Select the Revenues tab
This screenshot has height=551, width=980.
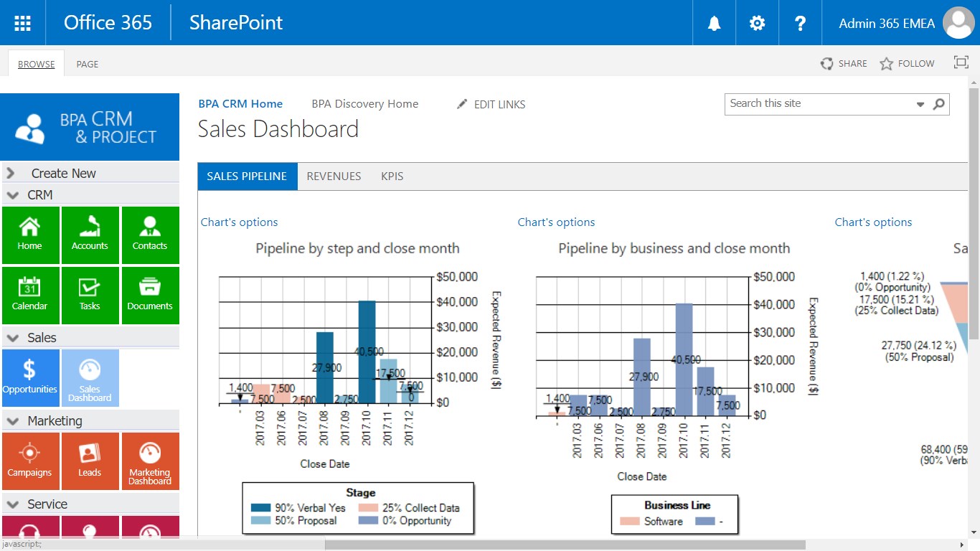(x=334, y=176)
